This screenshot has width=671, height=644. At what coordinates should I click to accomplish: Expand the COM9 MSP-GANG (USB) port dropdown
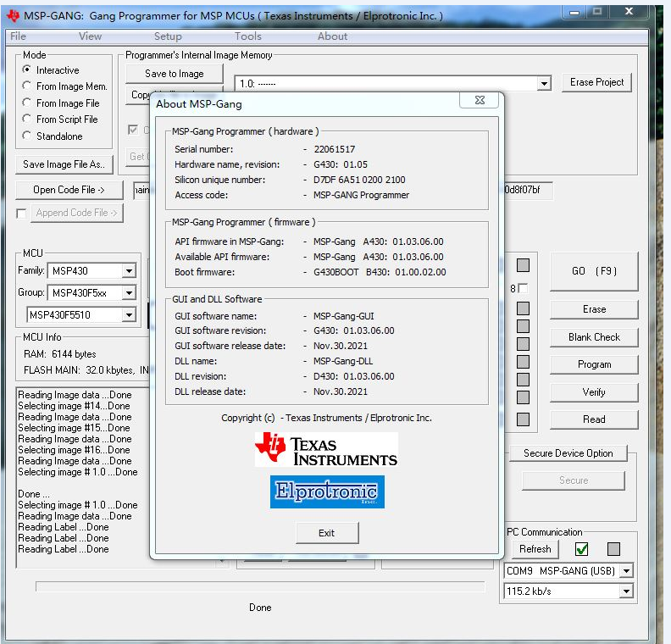click(626, 571)
